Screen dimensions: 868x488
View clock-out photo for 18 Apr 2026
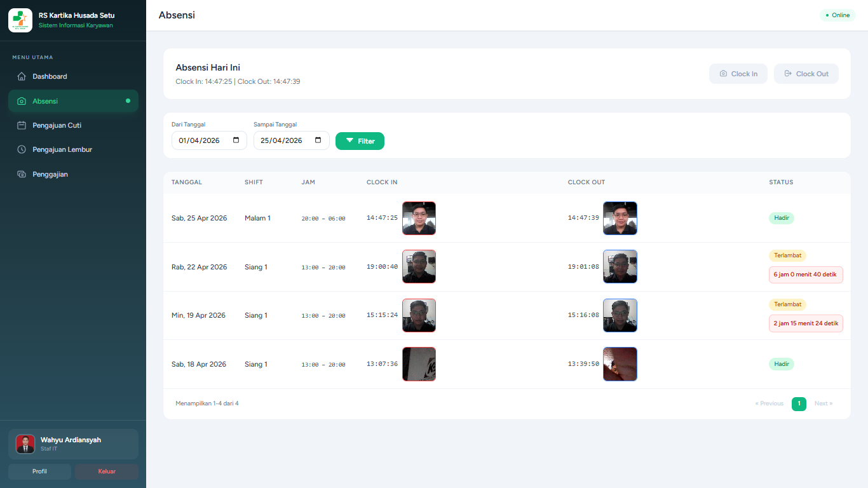pos(620,364)
